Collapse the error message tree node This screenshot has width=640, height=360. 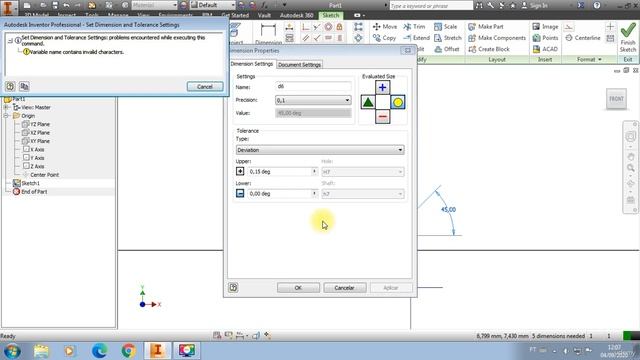coord(11,40)
